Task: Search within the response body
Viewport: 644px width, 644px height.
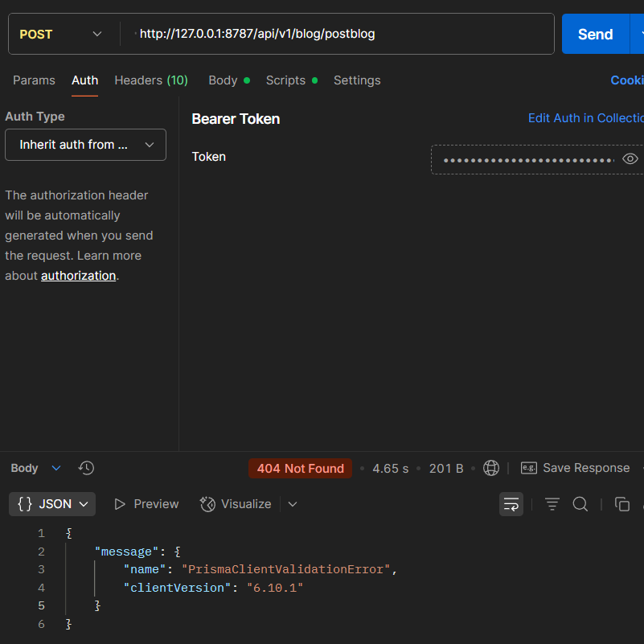Action: click(x=580, y=504)
